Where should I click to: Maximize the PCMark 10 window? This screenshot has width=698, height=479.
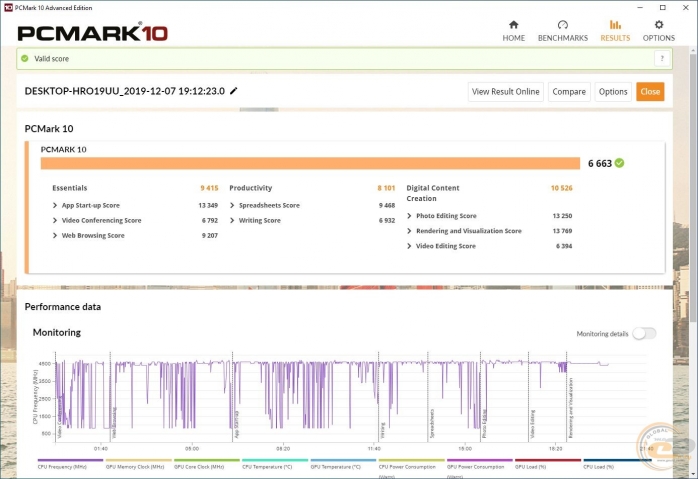tap(663, 8)
